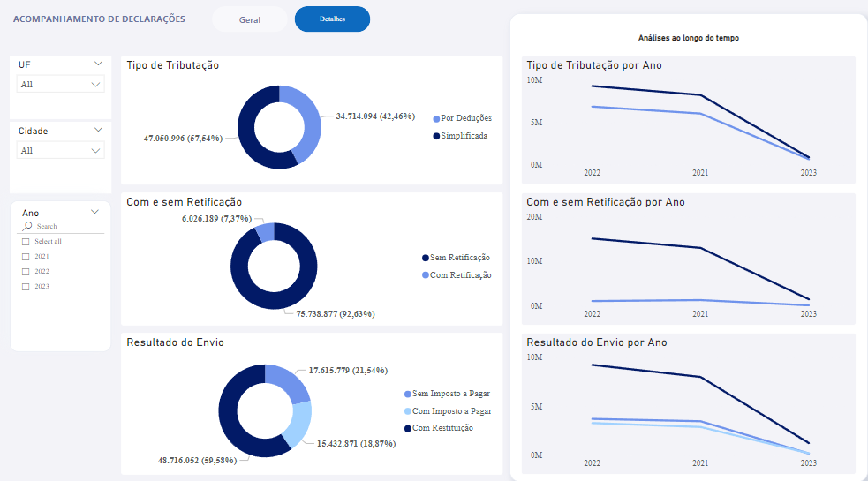Select the 48.716.052 (59,58%) data label
Screen dimensions: 868x481
(198, 460)
